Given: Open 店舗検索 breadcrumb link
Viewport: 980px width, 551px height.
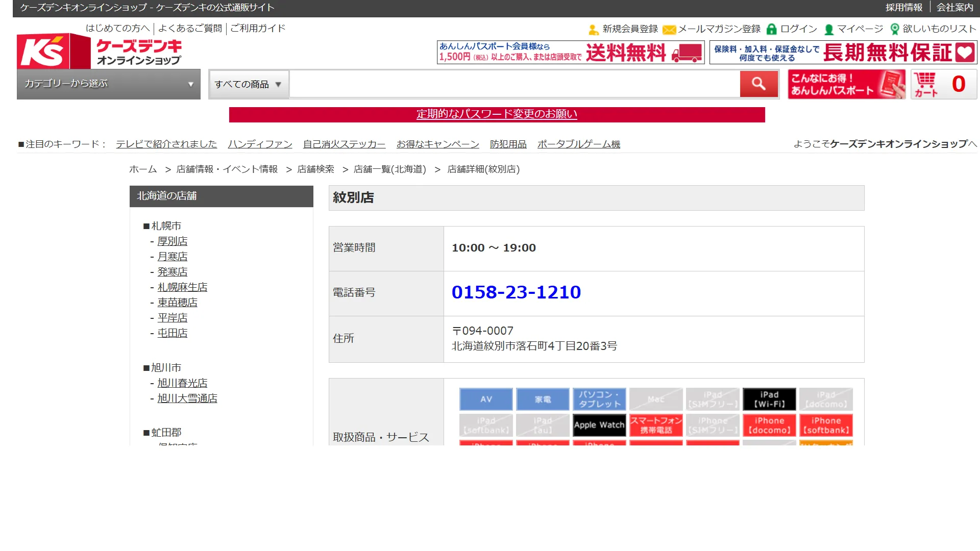Looking at the screenshot, I should pos(315,169).
